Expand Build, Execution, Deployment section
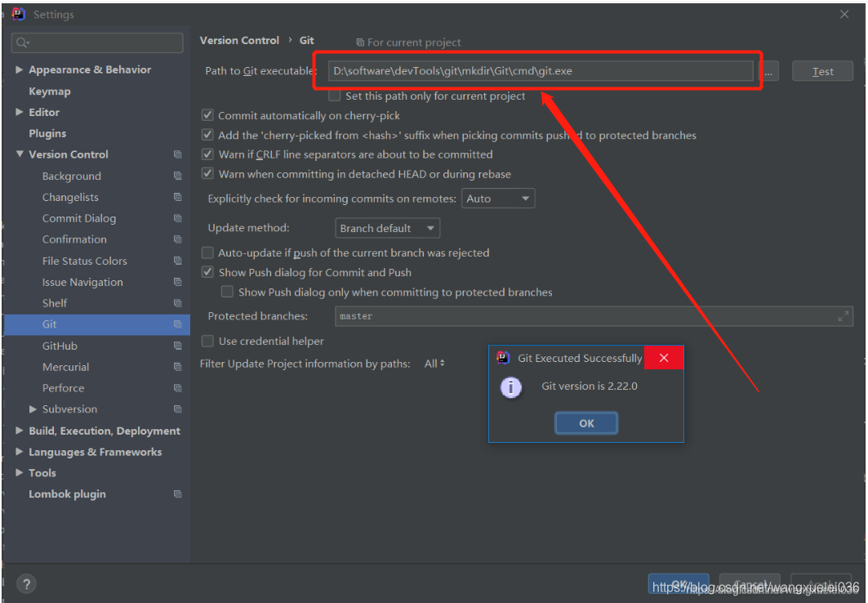This screenshot has width=868, height=603. click(19, 431)
